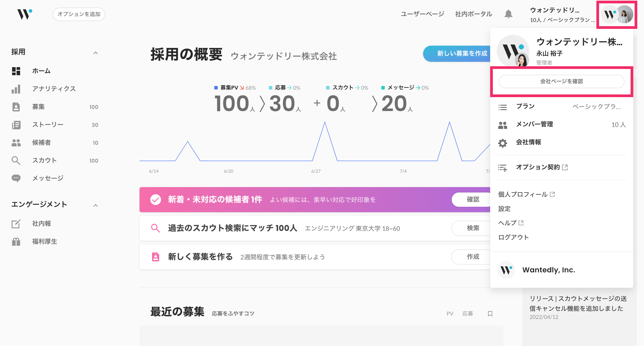This screenshot has width=644, height=346.
Task: Collapse the 採用 sidebar section
Action: pos(95,53)
